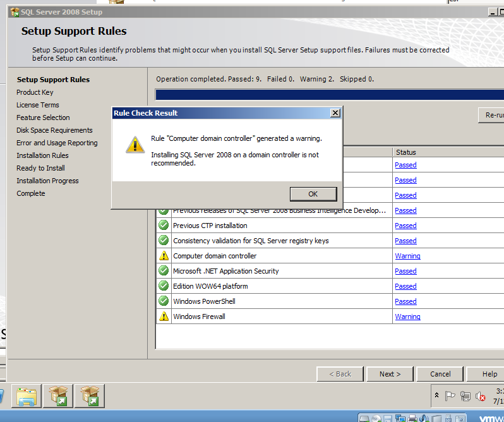The image size is (504, 422).
Task: Open Passed link for Microsoft .NET Application Security
Action: coord(405,271)
